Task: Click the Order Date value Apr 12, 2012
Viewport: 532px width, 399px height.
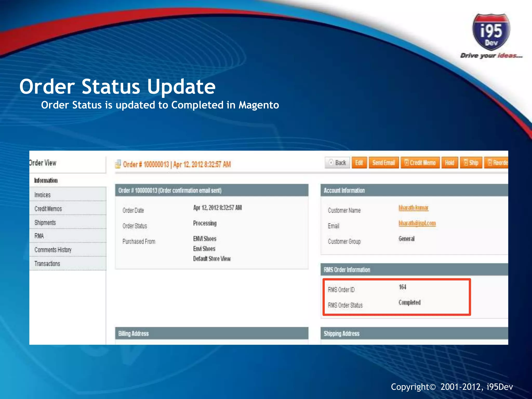Action: pos(217,208)
